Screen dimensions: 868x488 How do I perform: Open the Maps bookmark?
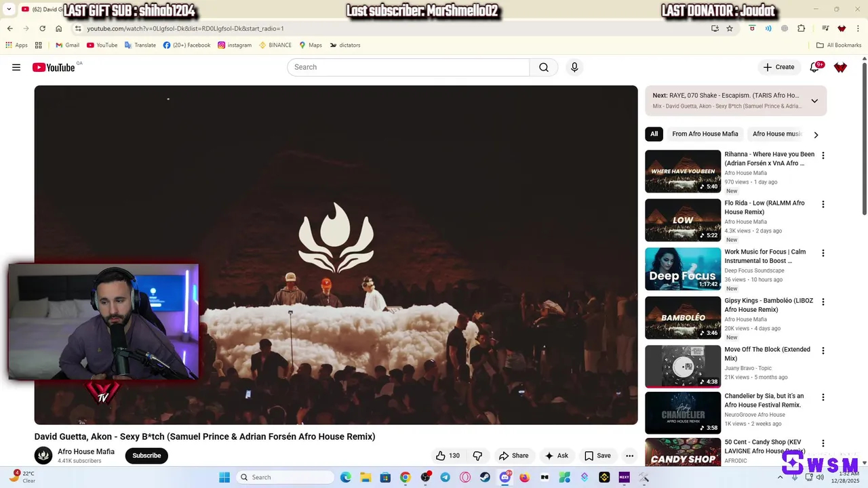pos(311,45)
